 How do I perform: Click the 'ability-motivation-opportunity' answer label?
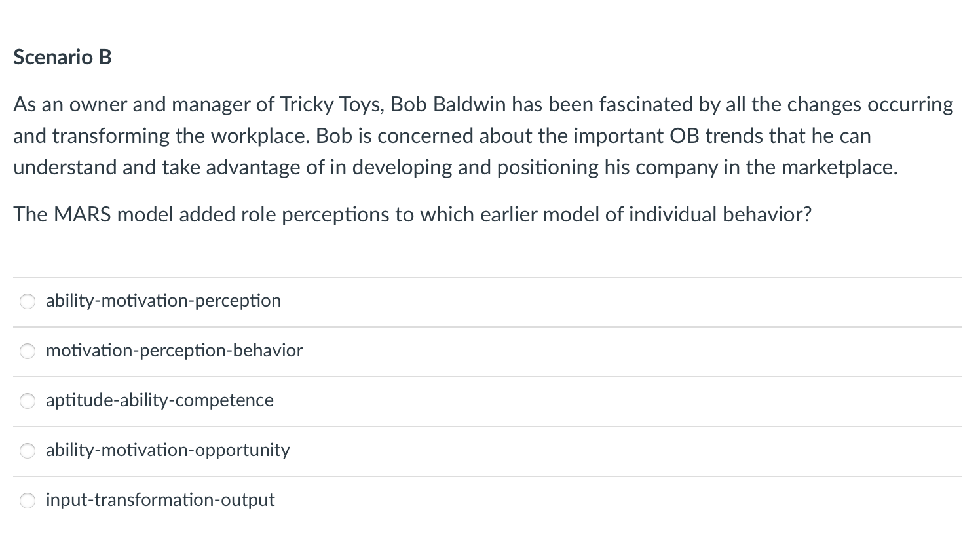(168, 450)
